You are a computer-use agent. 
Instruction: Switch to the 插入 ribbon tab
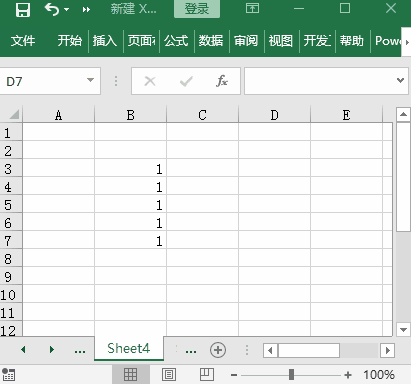[105, 41]
